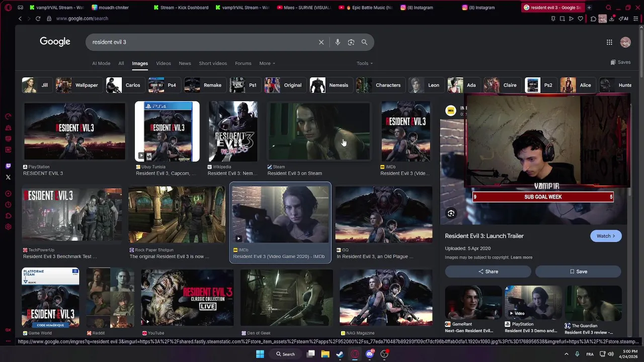Search with Lens on the preview image
Image resolution: width=644 pixels, height=362 pixels.
pyautogui.click(x=451, y=213)
